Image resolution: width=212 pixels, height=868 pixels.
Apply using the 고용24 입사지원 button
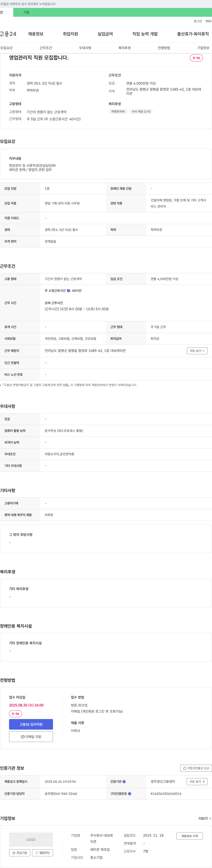31,724
